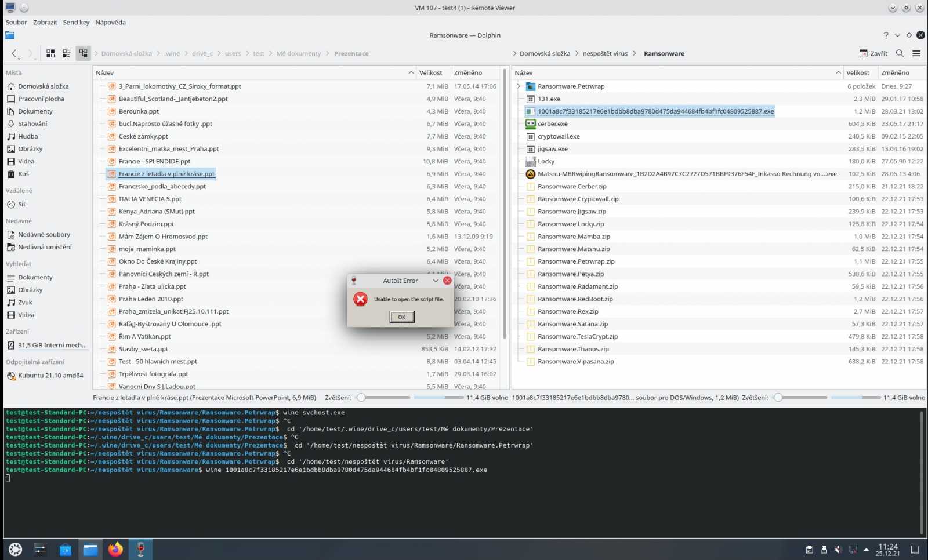The width and height of the screenshot is (928, 560).
Task: Switch to Wine task in taskbar
Action: [140, 549]
